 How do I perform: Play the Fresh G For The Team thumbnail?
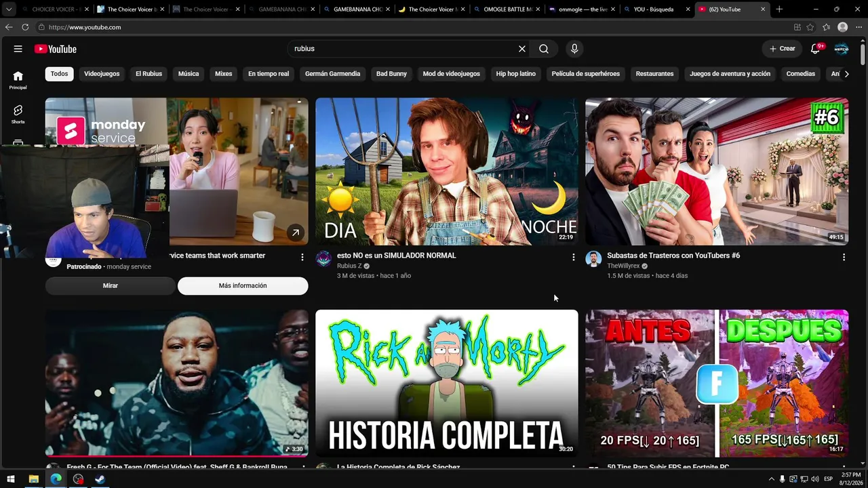click(176, 384)
